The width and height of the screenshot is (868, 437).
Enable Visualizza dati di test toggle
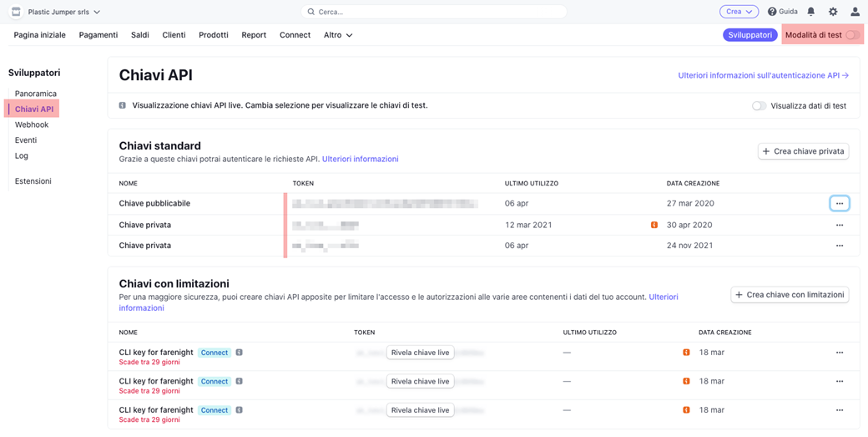coord(759,106)
